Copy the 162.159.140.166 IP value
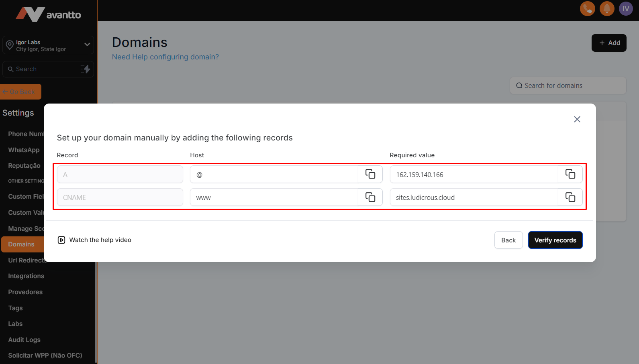The image size is (639, 364). [570, 174]
